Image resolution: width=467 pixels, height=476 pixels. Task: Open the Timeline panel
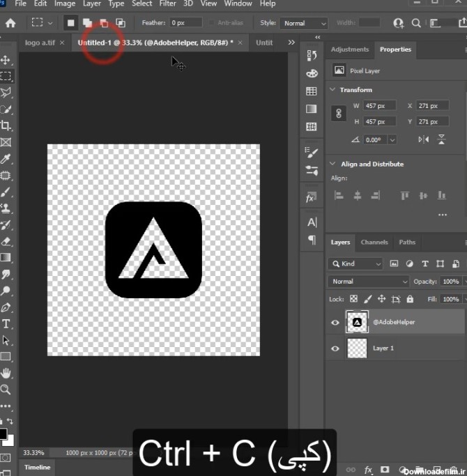38,467
